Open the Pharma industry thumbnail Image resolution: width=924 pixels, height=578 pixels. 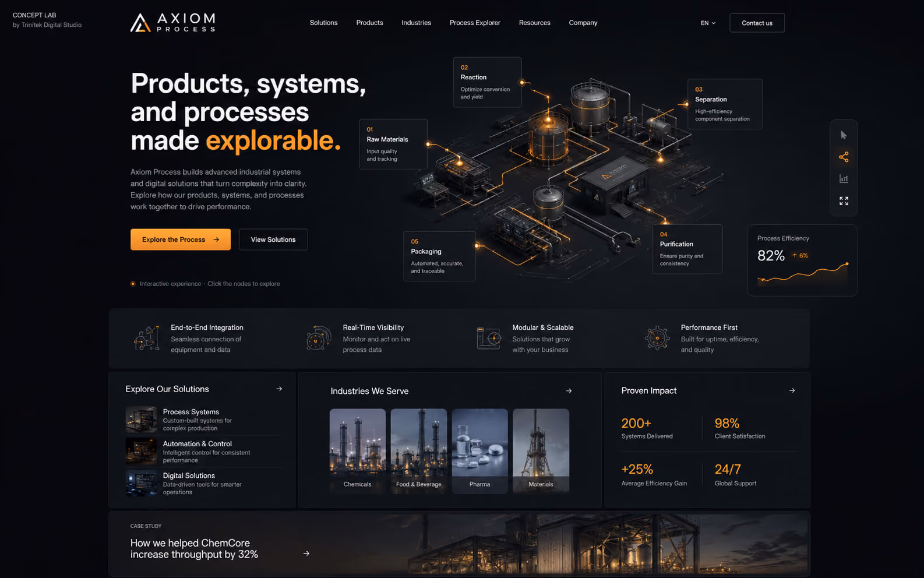[480, 452]
